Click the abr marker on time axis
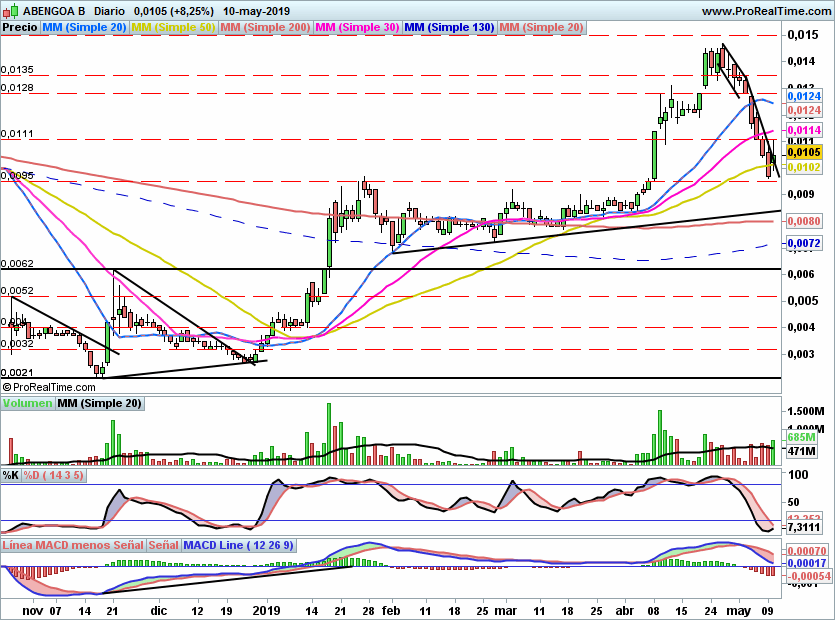 click(x=625, y=610)
